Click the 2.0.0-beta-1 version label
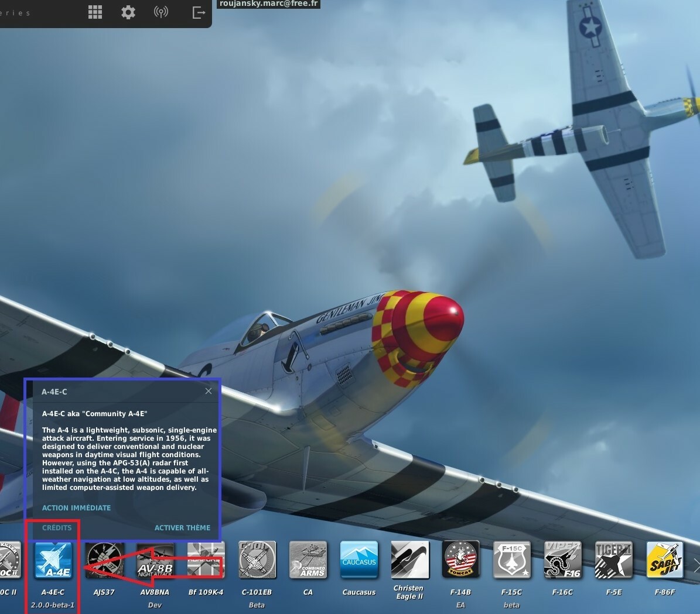 (x=53, y=605)
